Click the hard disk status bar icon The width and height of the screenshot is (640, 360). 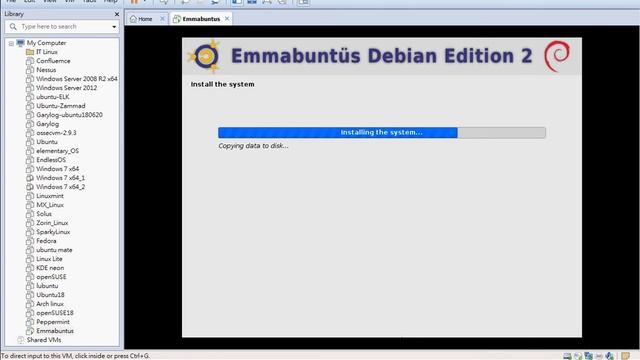(567, 356)
